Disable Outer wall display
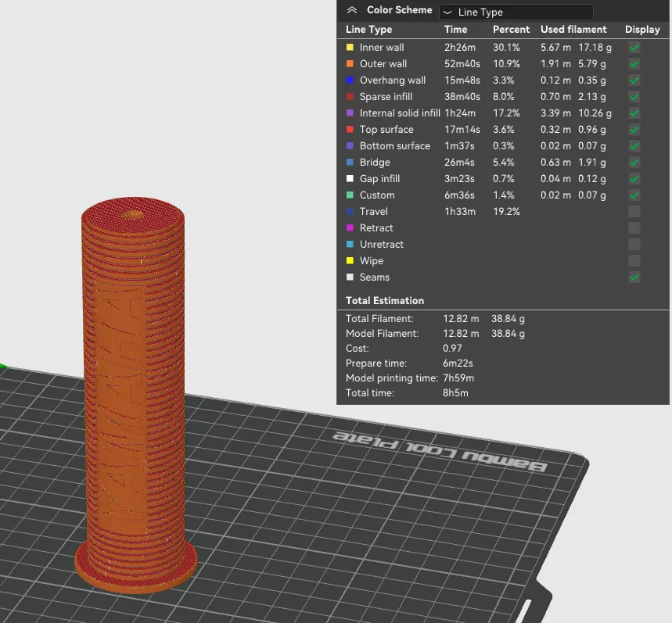Image resolution: width=672 pixels, height=623 pixels. 634,64
